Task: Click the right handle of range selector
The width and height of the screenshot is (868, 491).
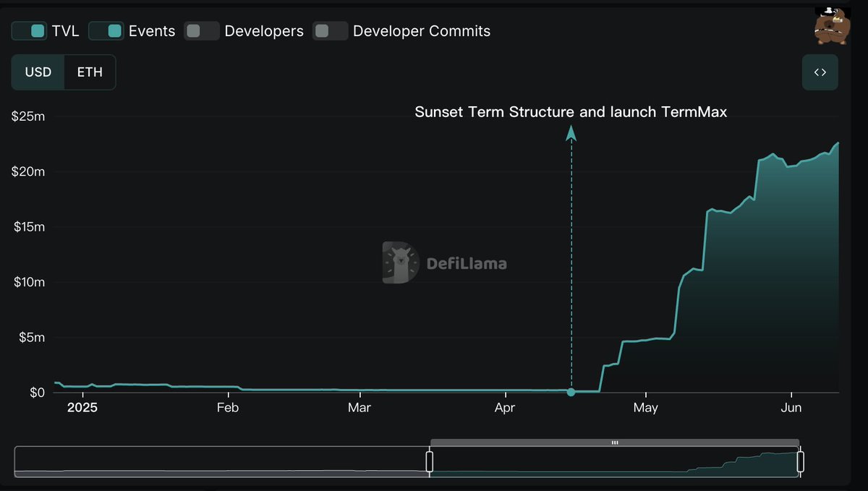Action: (801, 461)
